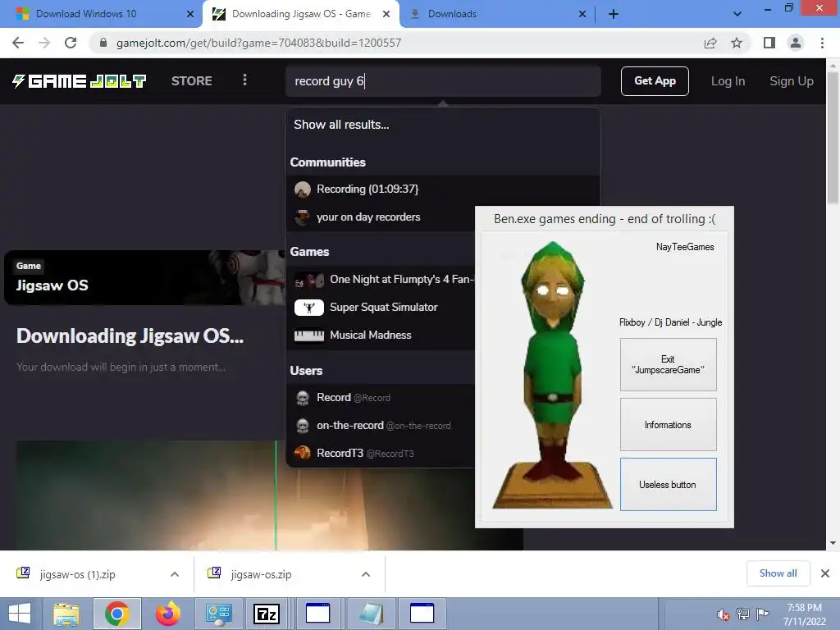Click the Jigsaw OS game title
The height and width of the screenshot is (630, 840).
(x=52, y=285)
